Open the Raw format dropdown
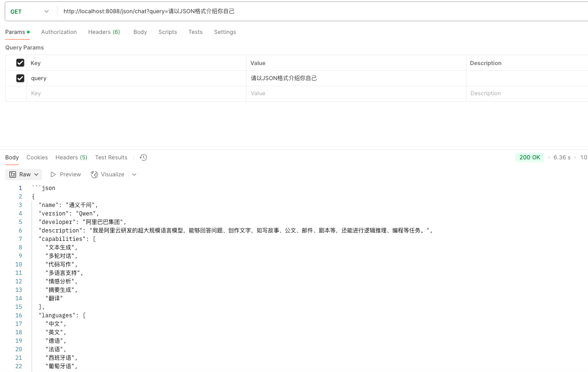Viewport: 588px width, 372px height. [x=24, y=174]
